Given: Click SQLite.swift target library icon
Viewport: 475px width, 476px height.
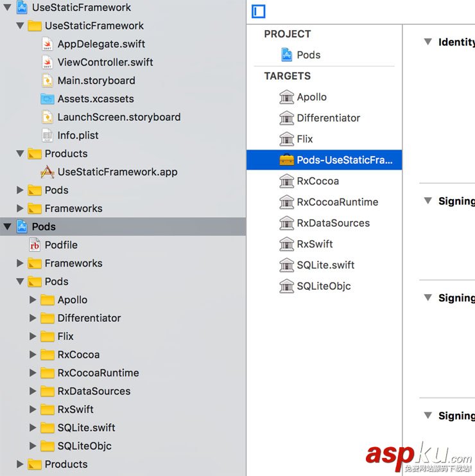Looking at the screenshot, I should pos(287,265).
